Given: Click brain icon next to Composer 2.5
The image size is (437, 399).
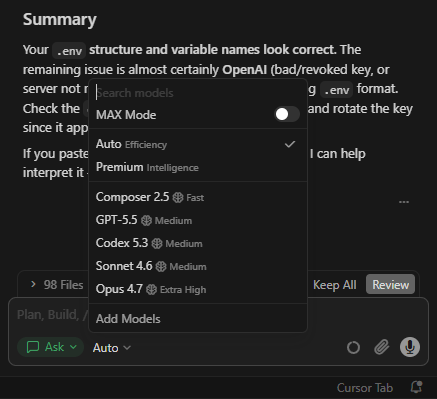Looking at the screenshot, I should coord(178,197).
